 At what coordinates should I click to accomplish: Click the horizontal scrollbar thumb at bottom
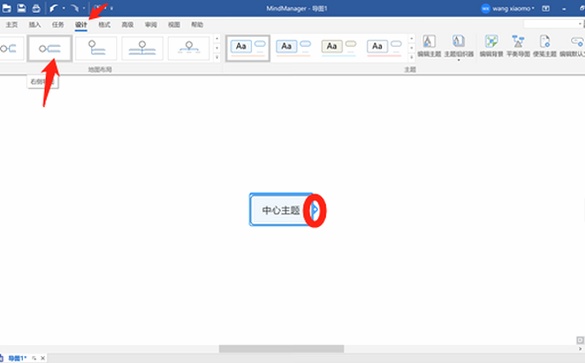point(281,348)
